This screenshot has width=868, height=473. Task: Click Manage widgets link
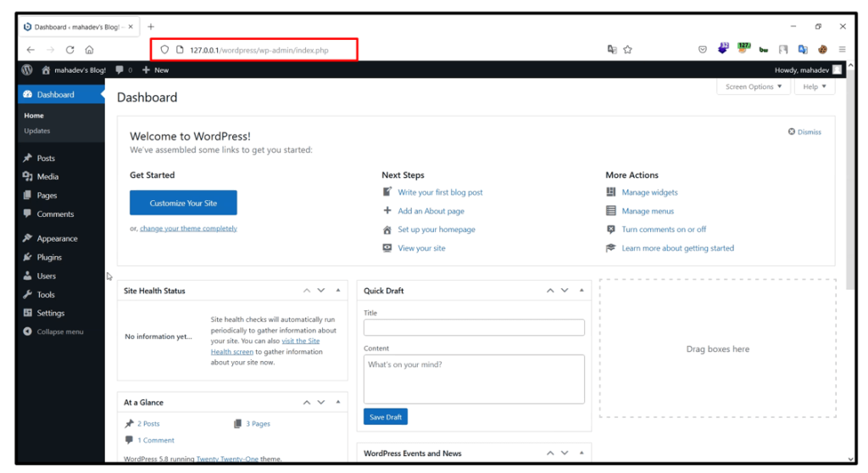tap(649, 192)
